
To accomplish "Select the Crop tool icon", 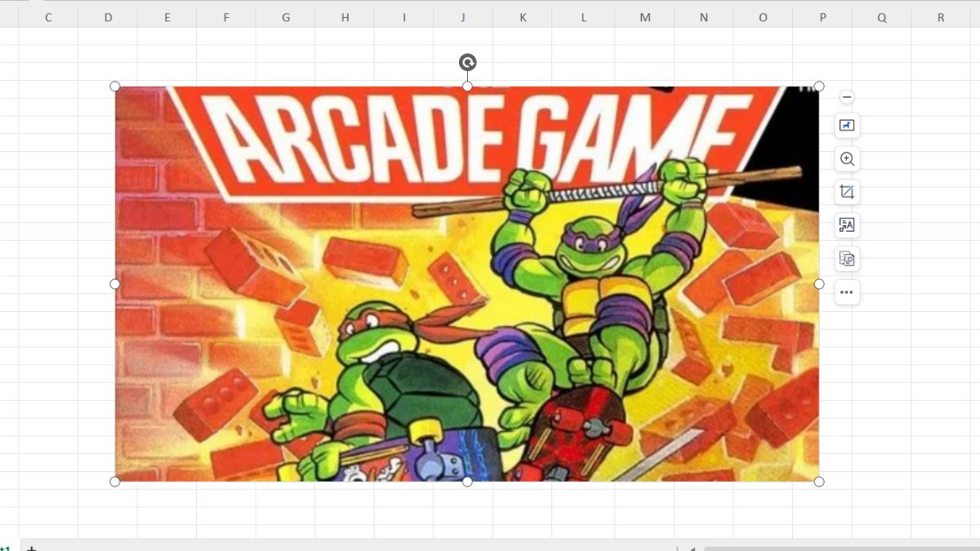I will [x=847, y=193].
